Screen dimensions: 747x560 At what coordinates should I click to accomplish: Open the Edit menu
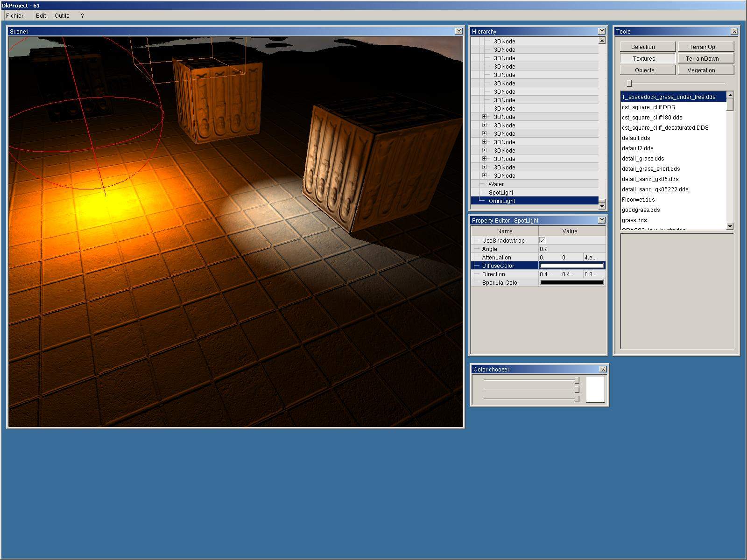(x=41, y=15)
